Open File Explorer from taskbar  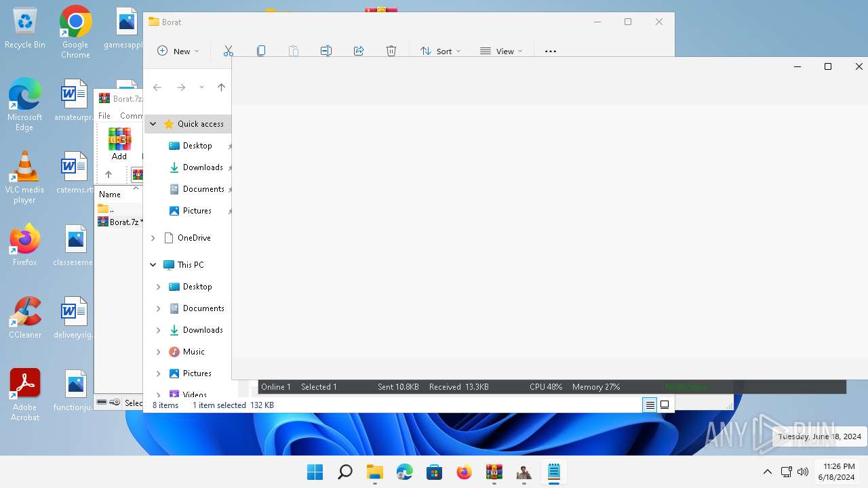(375, 472)
